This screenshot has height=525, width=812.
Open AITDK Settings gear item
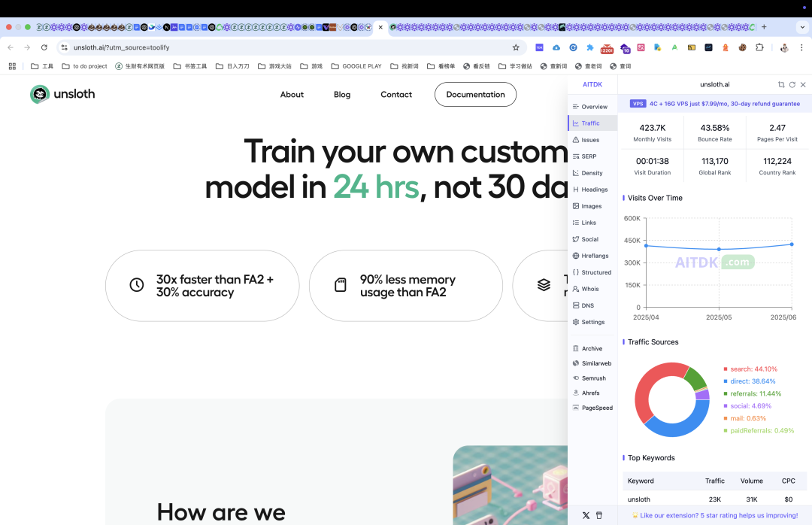coord(592,323)
